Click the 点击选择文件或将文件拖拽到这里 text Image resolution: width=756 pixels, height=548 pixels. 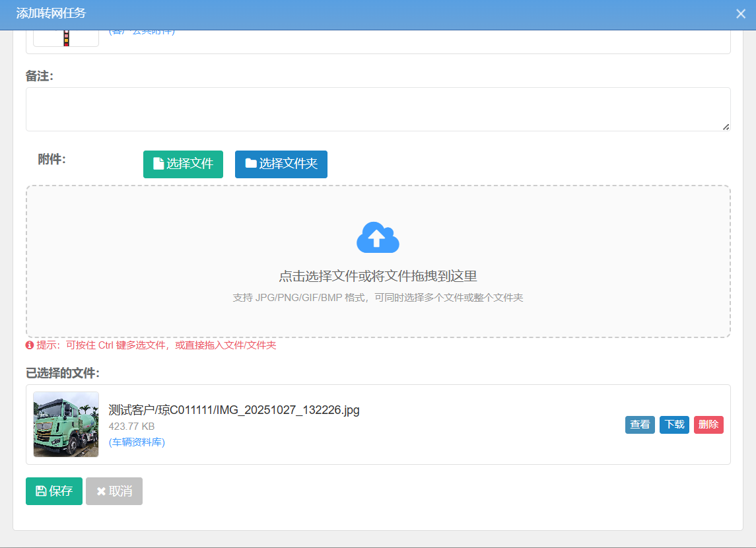point(378,276)
